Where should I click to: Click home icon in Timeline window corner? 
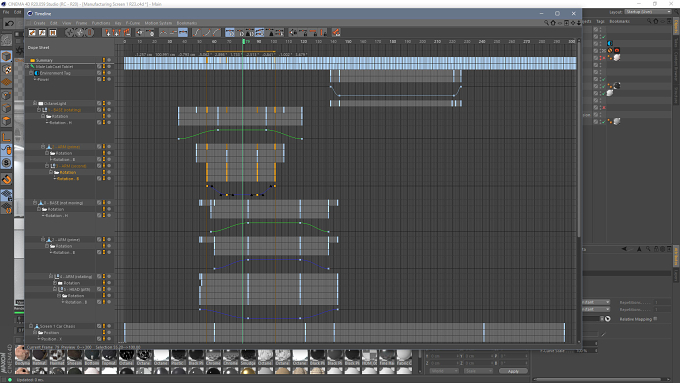point(553,23)
